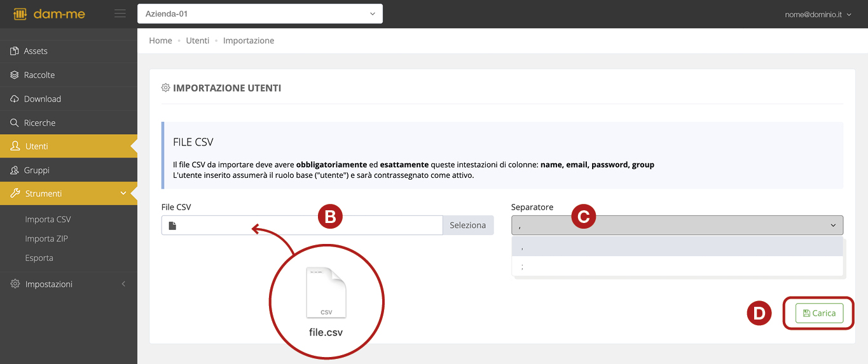Expand the Impostazioni chevron
The width and height of the screenshot is (868, 364).
(123, 284)
